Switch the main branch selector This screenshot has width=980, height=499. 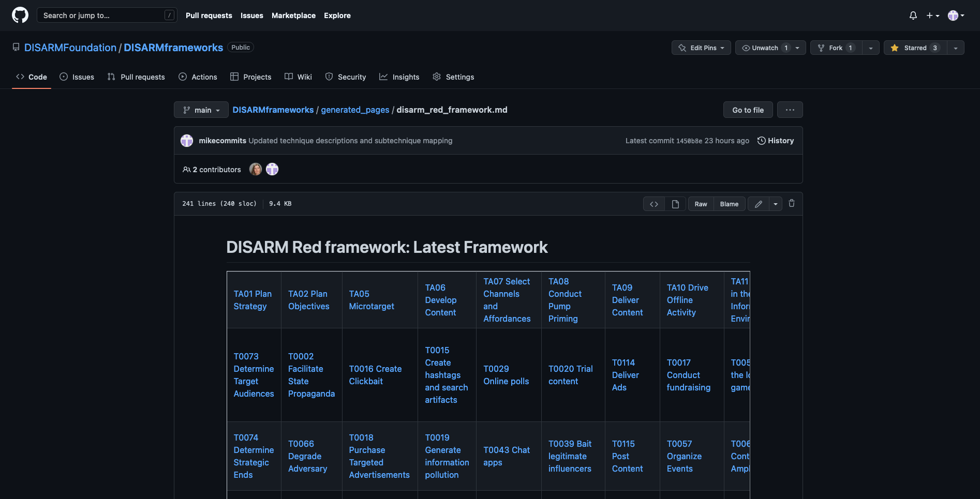[201, 110]
